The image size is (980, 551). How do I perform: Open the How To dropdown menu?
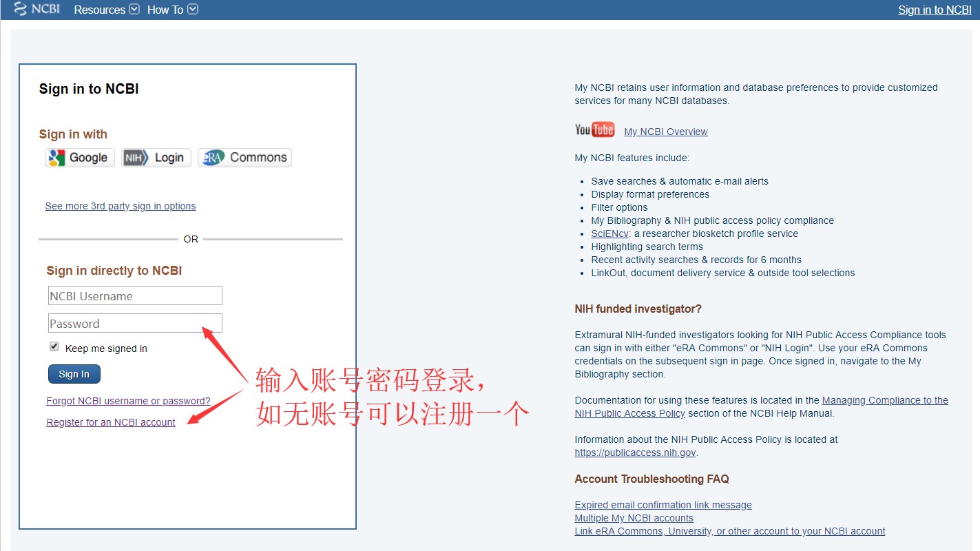(x=173, y=10)
